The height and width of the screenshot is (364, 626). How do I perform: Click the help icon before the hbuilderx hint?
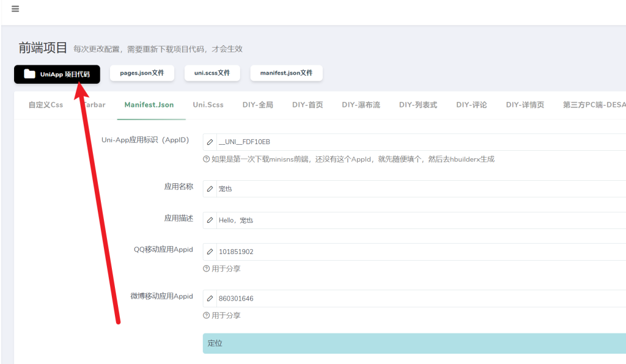207,159
